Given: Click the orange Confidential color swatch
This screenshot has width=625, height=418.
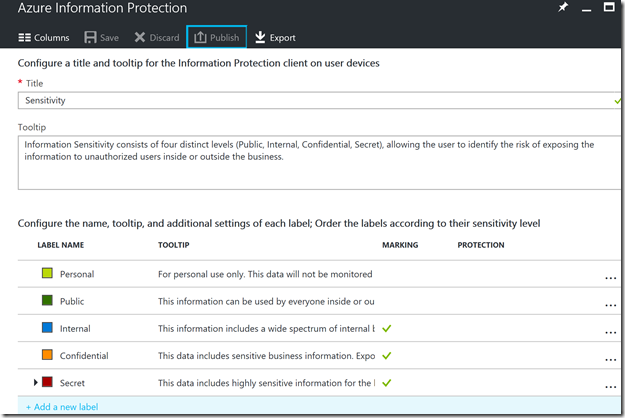Looking at the screenshot, I should point(46,355).
